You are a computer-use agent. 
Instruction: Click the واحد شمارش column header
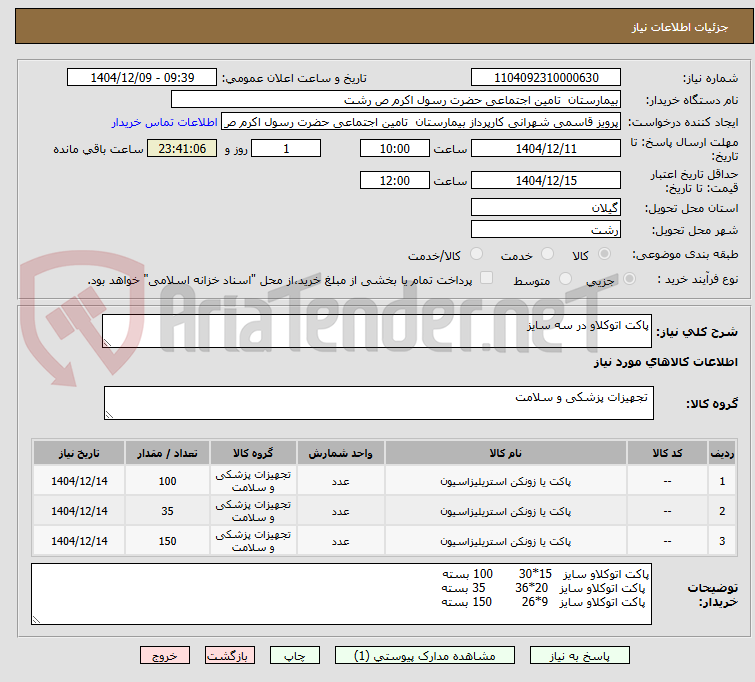coord(340,453)
